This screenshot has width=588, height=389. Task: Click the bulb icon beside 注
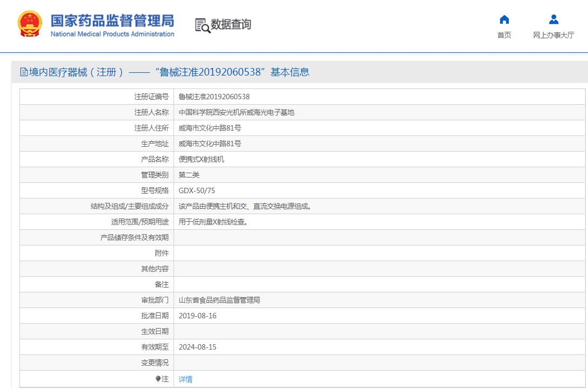coord(158,379)
